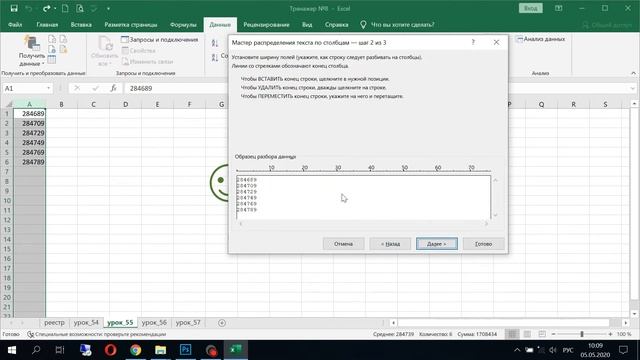The image size is (640, 360).
Task: Open the Рецензирование ribbon tab
Action: click(x=266, y=24)
